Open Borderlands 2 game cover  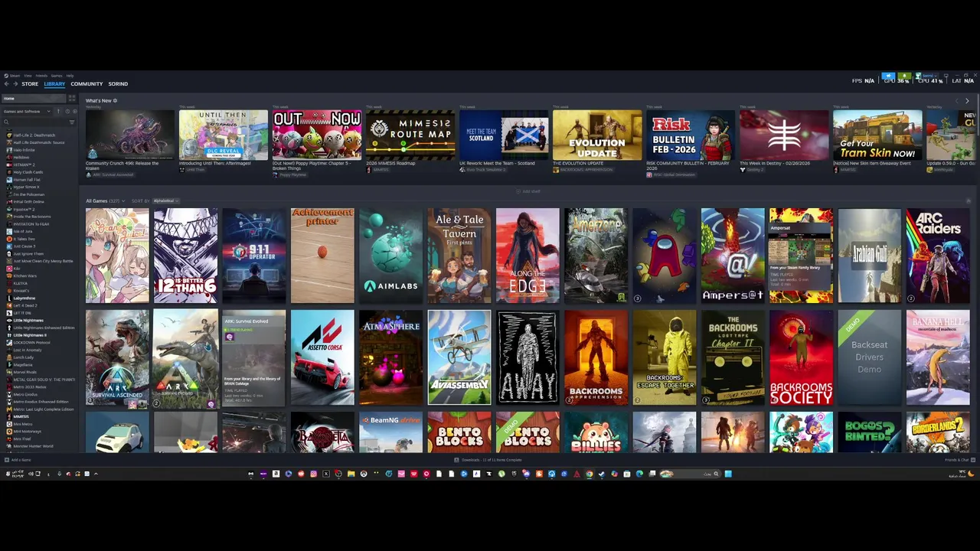pos(938,432)
